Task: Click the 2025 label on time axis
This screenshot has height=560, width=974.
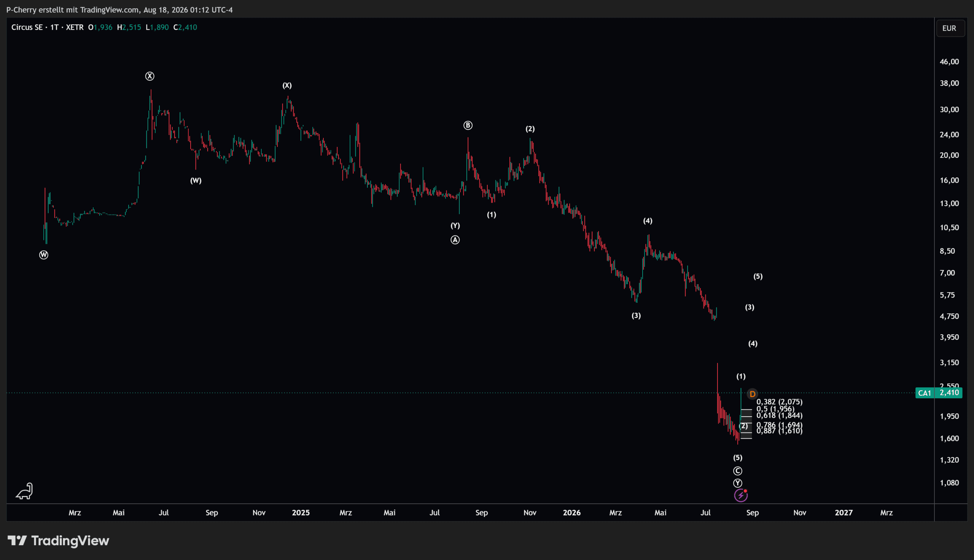Action: coord(301,513)
